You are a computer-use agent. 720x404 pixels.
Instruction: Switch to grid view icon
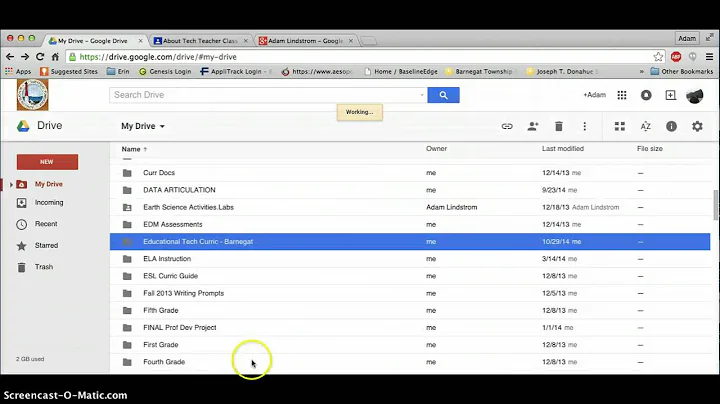tap(620, 126)
